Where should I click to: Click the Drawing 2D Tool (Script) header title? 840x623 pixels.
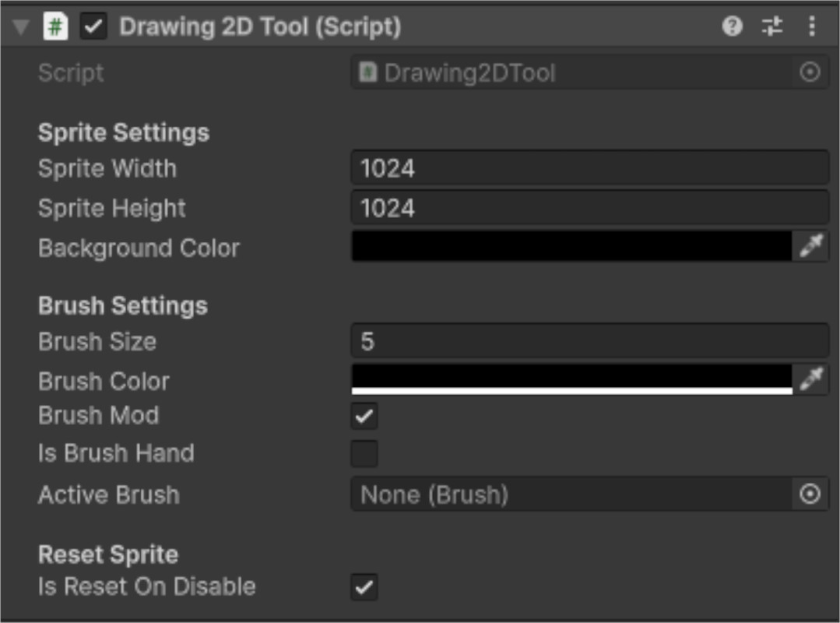[260, 27]
